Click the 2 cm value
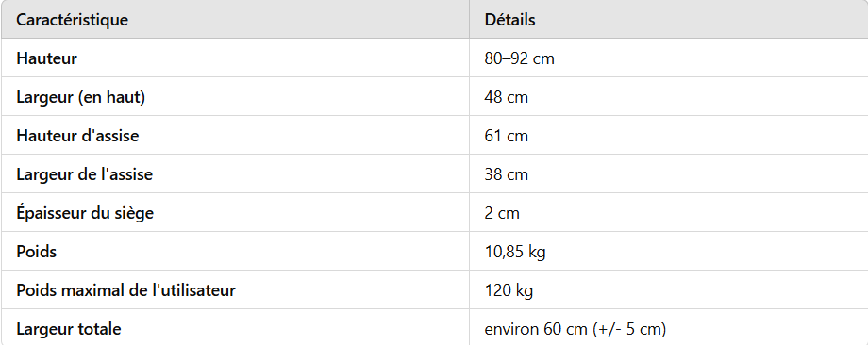 [502, 213]
